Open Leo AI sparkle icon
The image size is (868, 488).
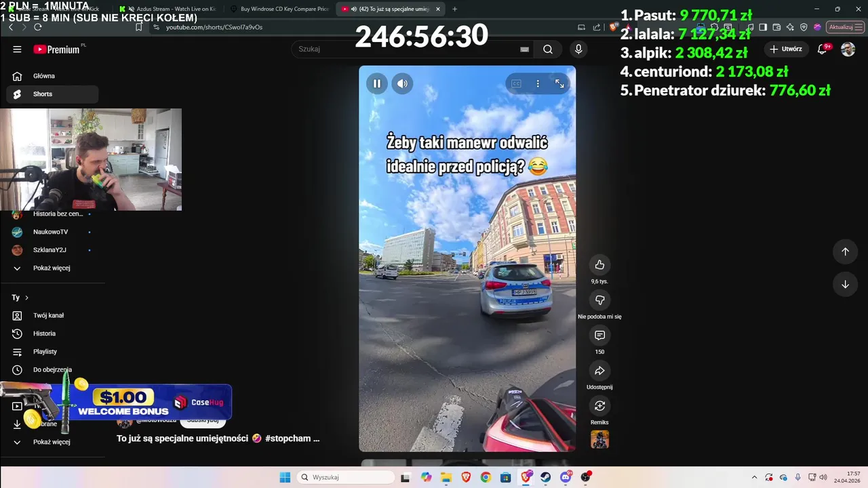pyautogui.click(x=790, y=27)
